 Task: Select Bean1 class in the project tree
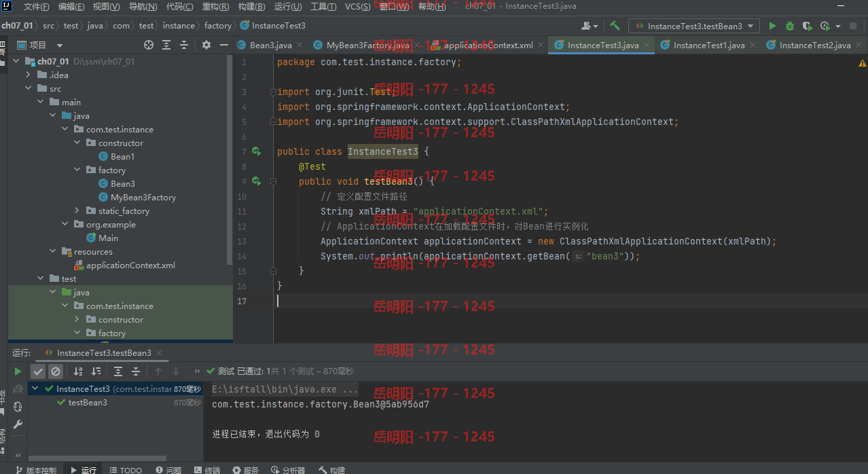tap(123, 156)
